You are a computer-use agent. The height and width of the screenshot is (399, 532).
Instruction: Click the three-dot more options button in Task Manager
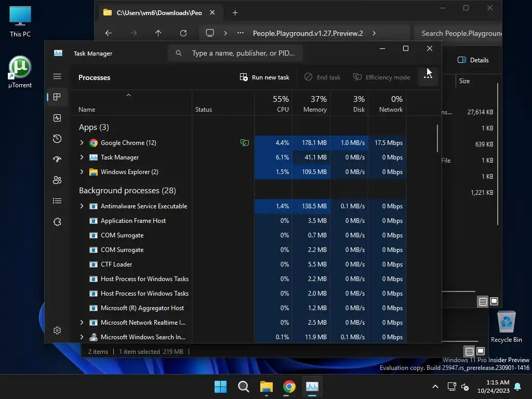click(x=428, y=77)
